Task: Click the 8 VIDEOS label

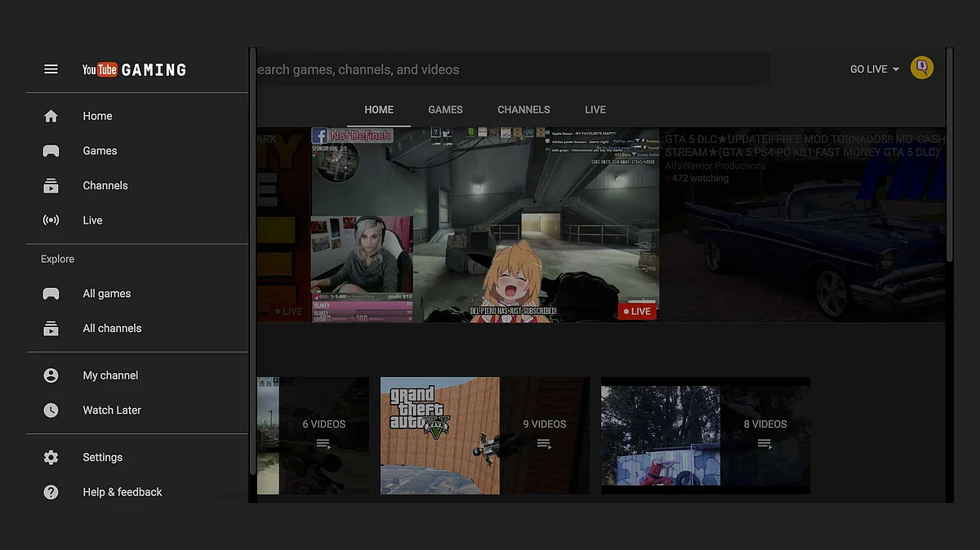Action: [x=765, y=424]
